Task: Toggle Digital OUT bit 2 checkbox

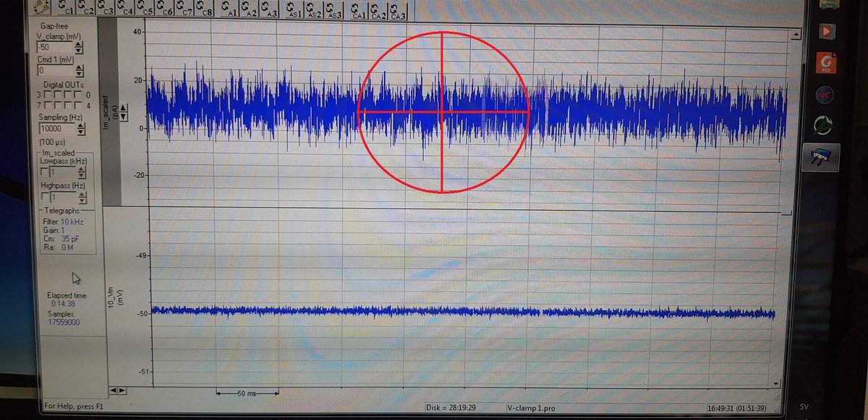Action: point(59,95)
